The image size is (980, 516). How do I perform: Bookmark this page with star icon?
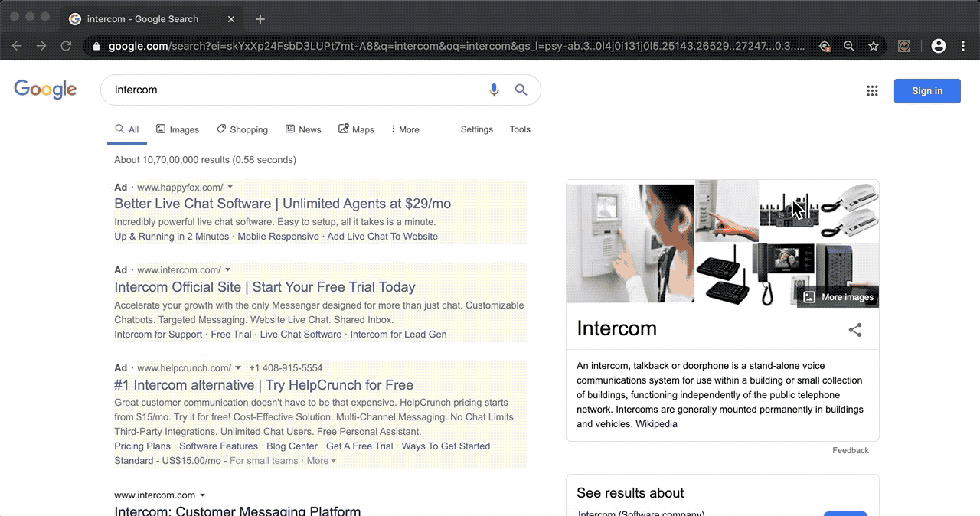pos(874,46)
